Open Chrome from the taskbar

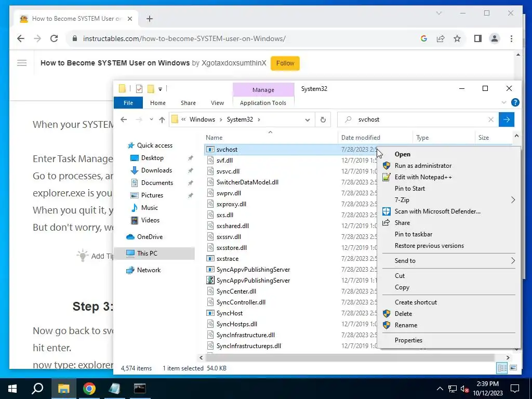tap(89, 389)
